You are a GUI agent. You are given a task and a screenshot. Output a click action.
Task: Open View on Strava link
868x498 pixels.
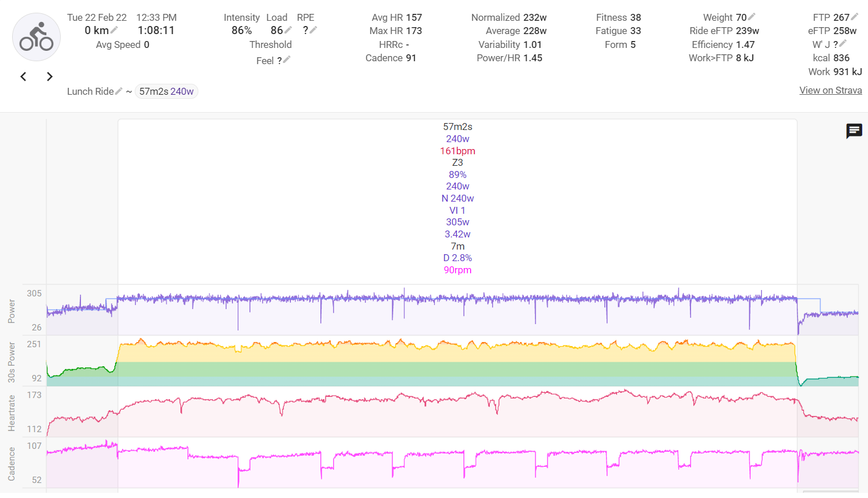pos(830,90)
